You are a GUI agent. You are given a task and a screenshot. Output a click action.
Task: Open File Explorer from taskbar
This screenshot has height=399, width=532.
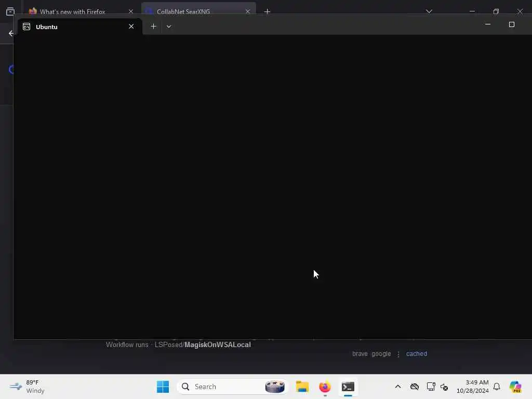302,387
